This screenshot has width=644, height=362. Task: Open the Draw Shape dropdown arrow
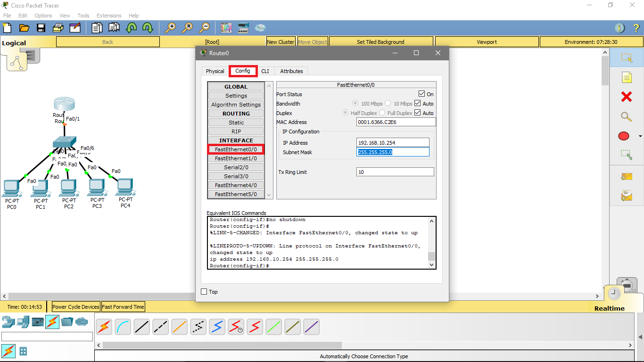(x=639, y=136)
